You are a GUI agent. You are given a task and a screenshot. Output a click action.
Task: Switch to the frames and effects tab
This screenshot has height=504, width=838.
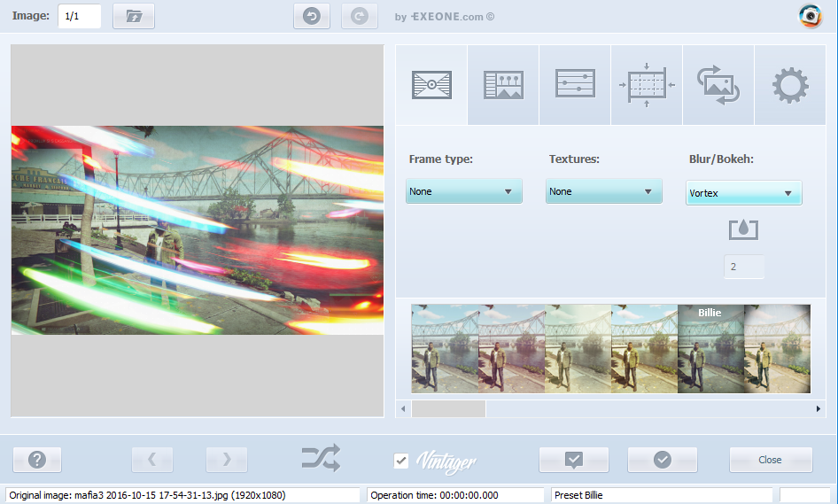click(431, 85)
